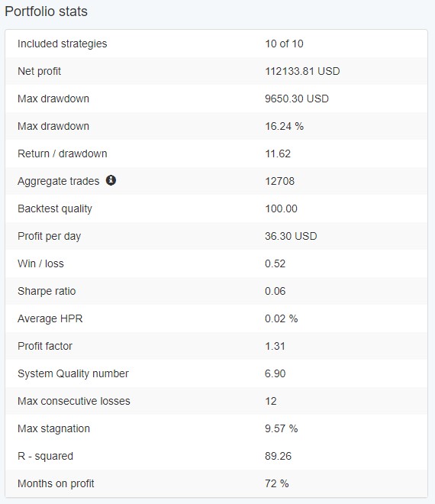This screenshot has width=435, height=504.
Task: Click the Max stagnation row label
Action: (53, 428)
